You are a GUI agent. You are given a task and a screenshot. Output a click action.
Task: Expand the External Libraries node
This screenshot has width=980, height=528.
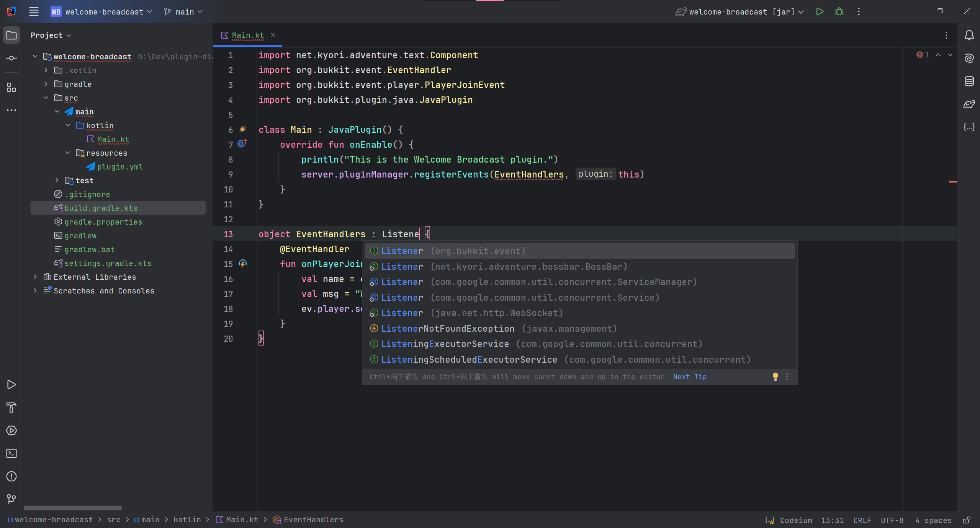pos(35,277)
